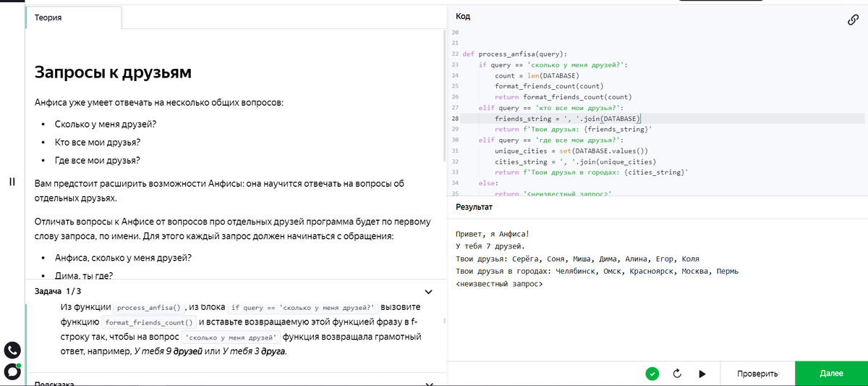868x386 pixels.
Task: Click output line 'У тебя 7 друзей.'
Action: [490, 246]
